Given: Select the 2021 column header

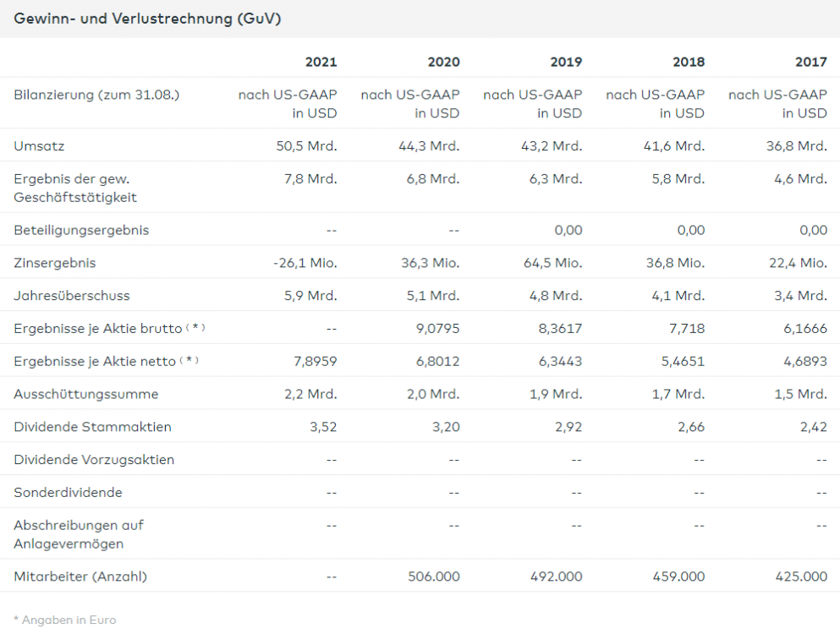Looking at the screenshot, I should (321, 62).
